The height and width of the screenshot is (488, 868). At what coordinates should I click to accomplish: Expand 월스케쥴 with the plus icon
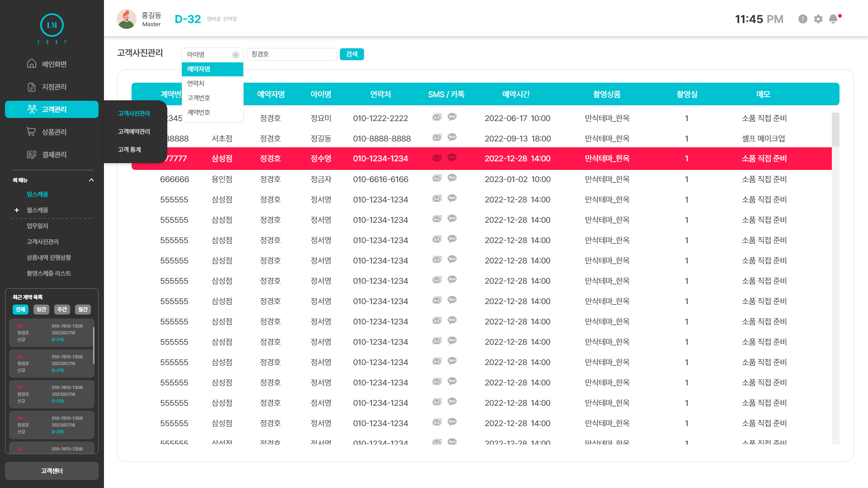tap(17, 210)
